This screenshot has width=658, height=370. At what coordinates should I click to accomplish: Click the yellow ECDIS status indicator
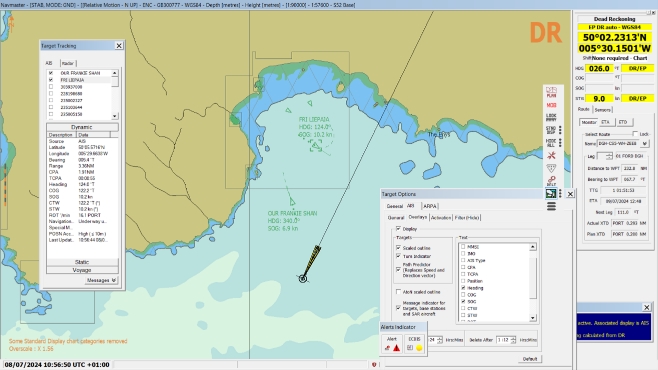click(x=419, y=348)
